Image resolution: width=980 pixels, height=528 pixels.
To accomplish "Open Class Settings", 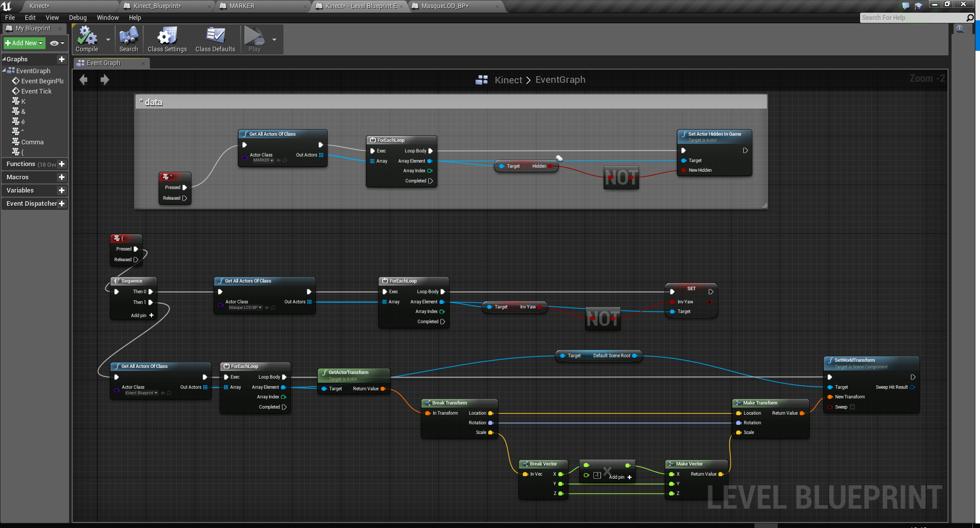I will coord(167,40).
